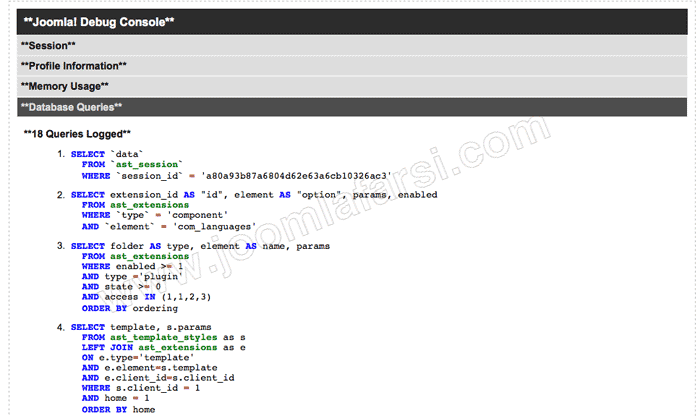Collapse the Database Queries section
The image size is (700, 416).
tap(352, 108)
